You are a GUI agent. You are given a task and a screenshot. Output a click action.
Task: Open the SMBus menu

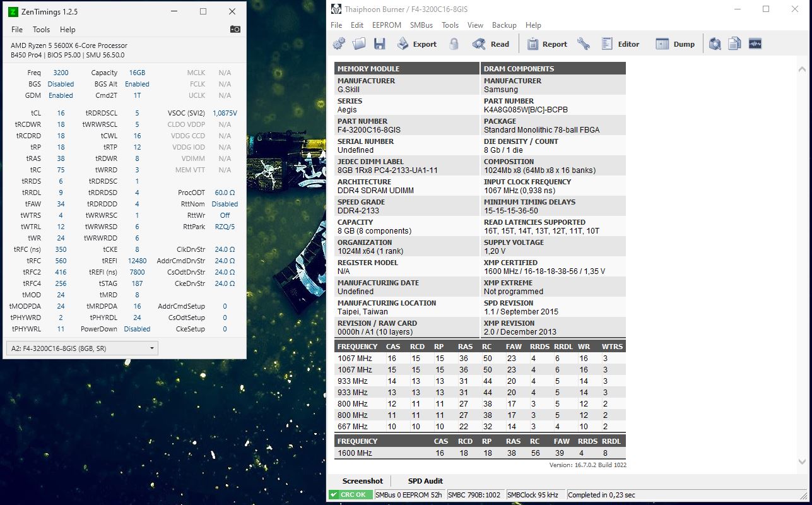(421, 25)
